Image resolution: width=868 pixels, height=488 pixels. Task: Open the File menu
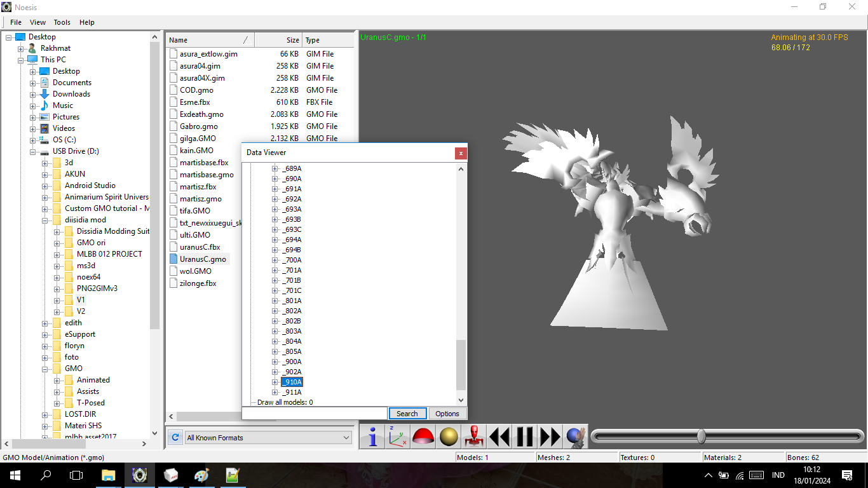(16, 22)
